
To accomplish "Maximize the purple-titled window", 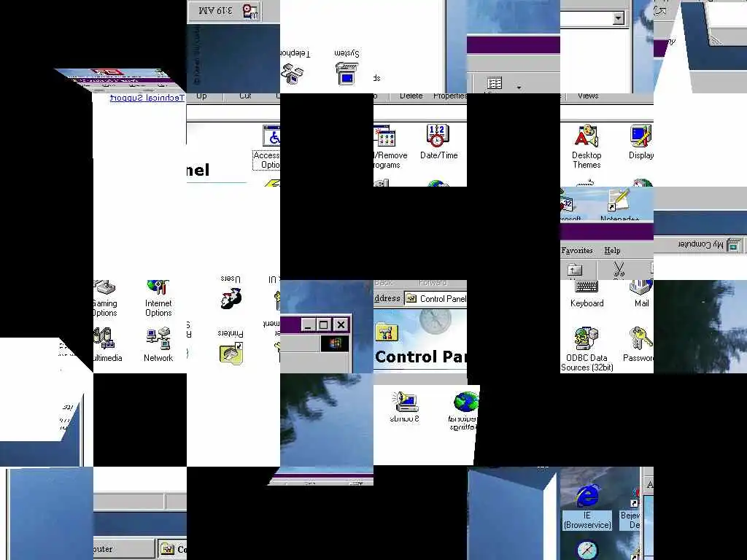I will (323, 324).
